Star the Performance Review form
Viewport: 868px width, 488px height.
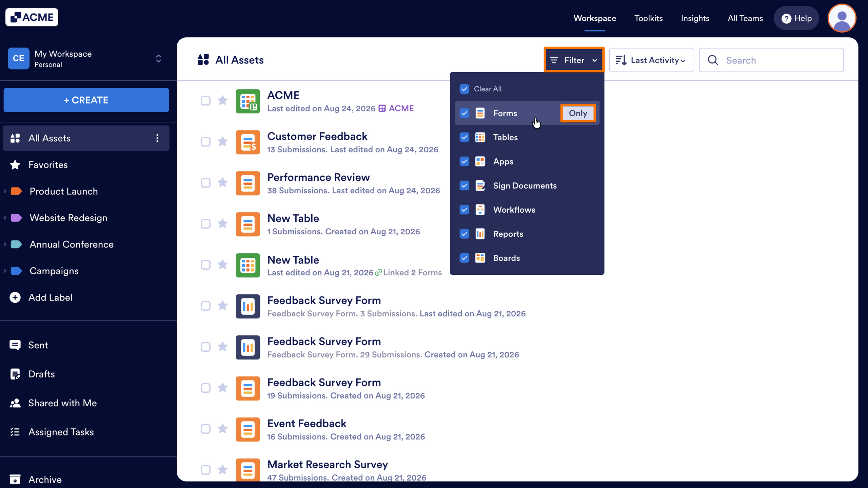(222, 182)
